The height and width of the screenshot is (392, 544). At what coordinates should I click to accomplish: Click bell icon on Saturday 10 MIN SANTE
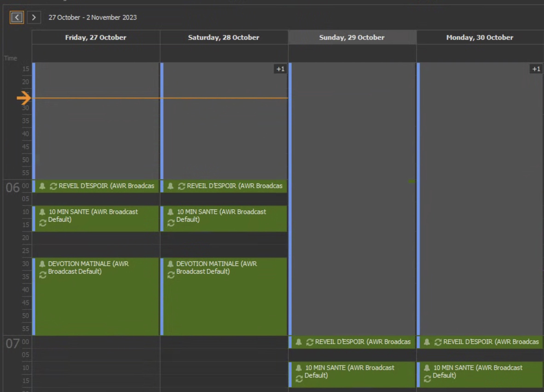click(x=170, y=212)
